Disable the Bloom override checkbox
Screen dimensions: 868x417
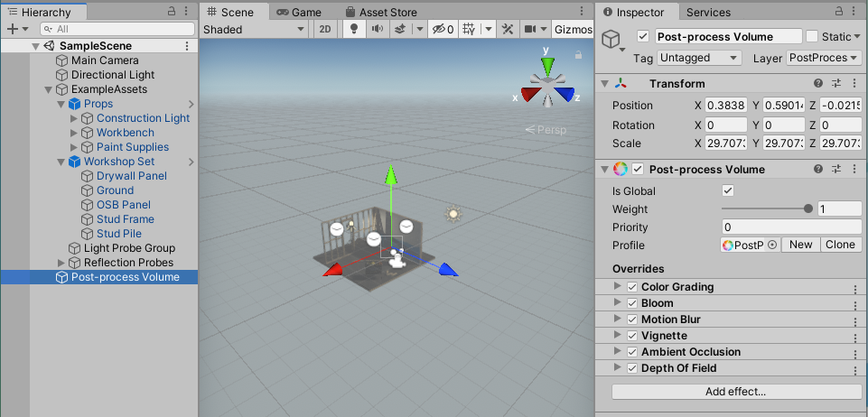pos(631,303)
